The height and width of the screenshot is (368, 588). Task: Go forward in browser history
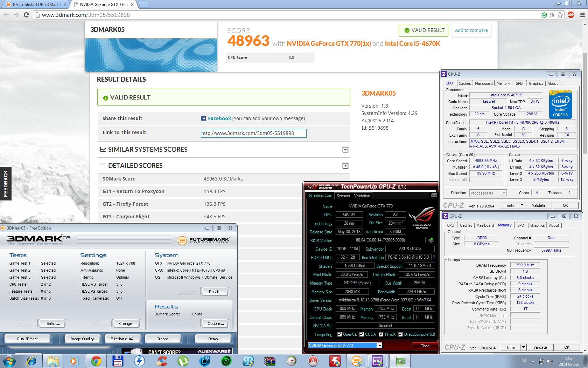(x=16, y=15)
